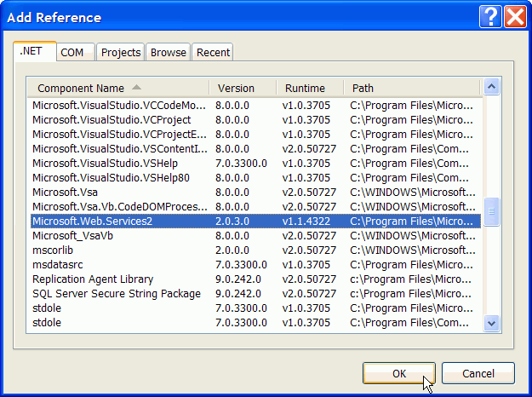Confirm with the OK button
The image size is (532, 397).
click(x=399, y=373)
